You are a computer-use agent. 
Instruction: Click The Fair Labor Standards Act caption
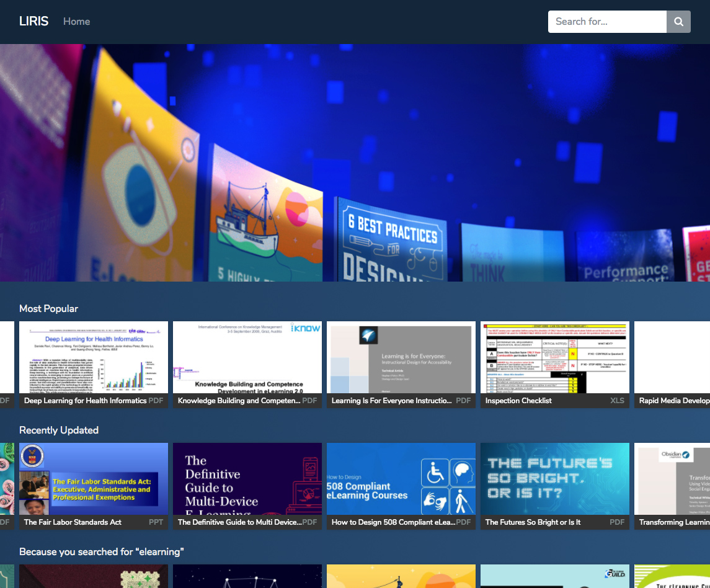click(73, 522)
